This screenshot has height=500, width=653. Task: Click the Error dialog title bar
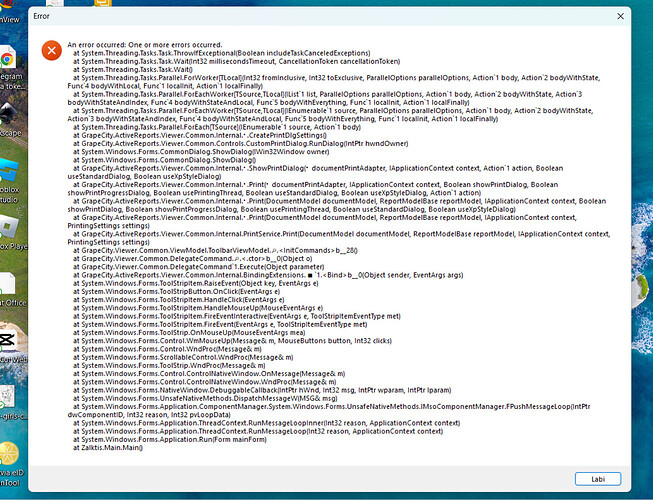[300, 16]
